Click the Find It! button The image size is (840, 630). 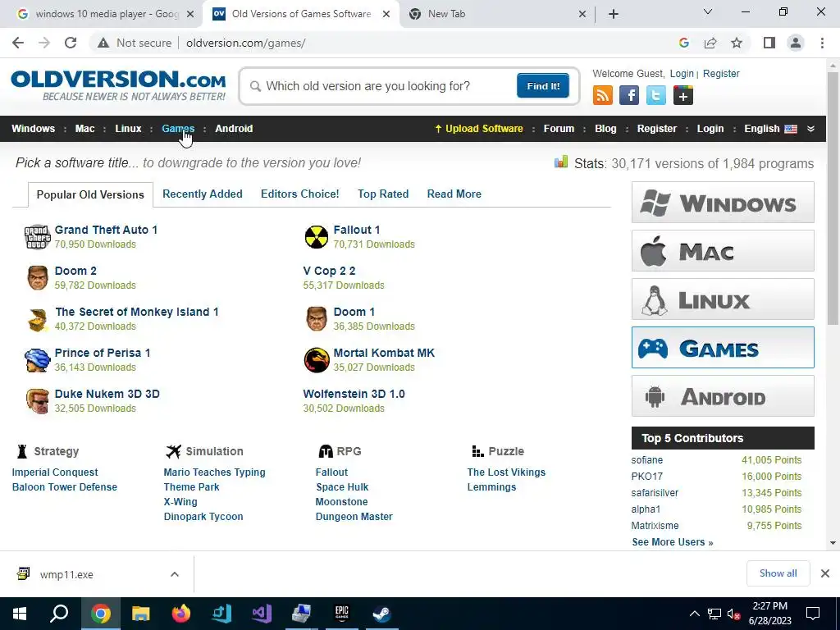tap(543, 86)
